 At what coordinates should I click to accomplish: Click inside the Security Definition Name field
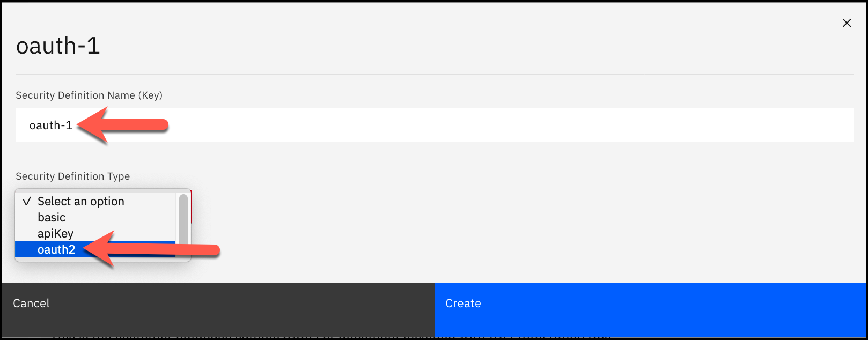(x=322, y=125)
